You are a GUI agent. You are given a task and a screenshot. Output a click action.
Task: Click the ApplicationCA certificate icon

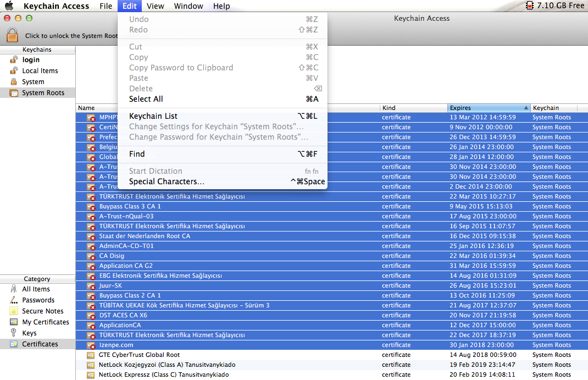pyautogui.click(x=91, y=325)
